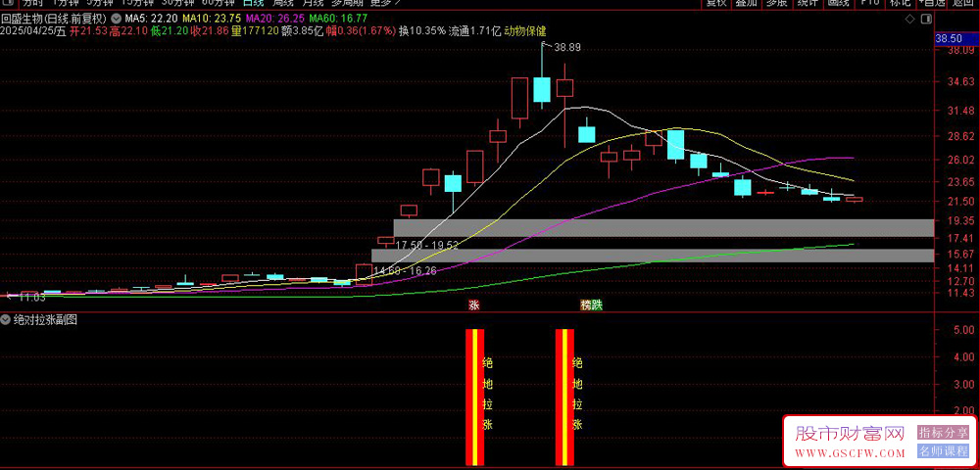Select the 30分钟 period tab
The image size is (980, 470).
pyautogui.click(x=176, y=3)
